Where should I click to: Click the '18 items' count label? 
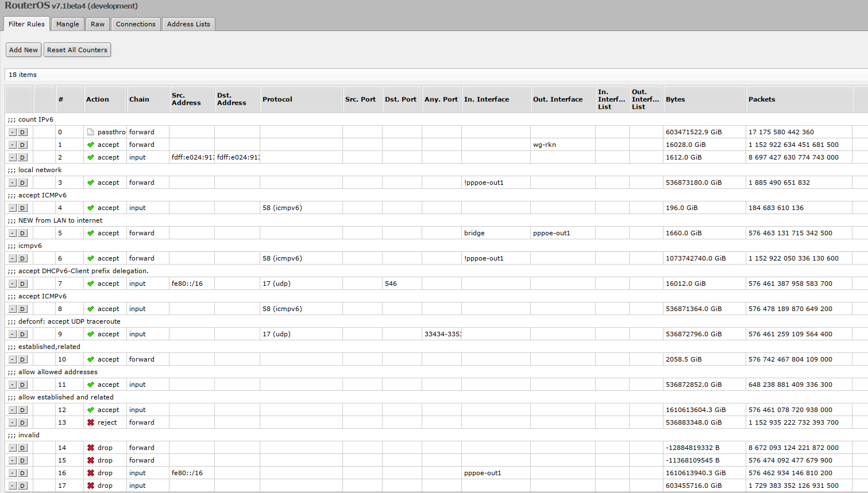[x=22, y=75]
